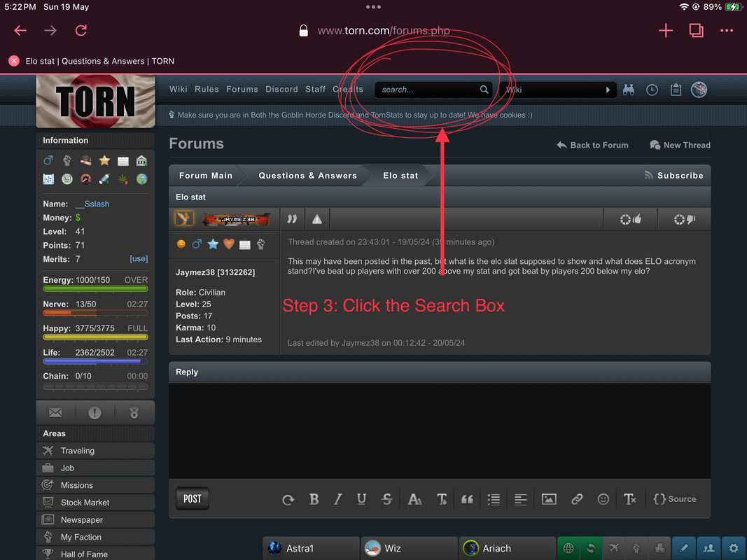Open browser three-dot more menu
747x560 pixels.
coord(727,31)
